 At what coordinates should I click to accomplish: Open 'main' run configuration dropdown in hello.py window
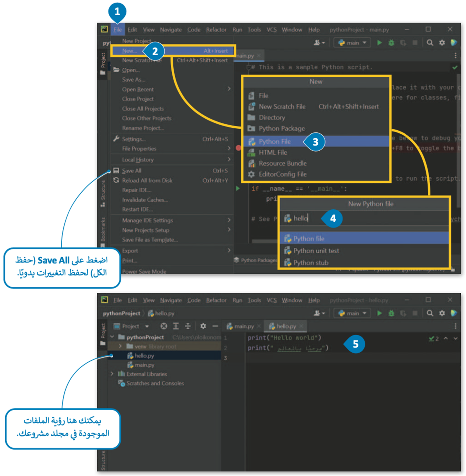(x=352, y=313)
